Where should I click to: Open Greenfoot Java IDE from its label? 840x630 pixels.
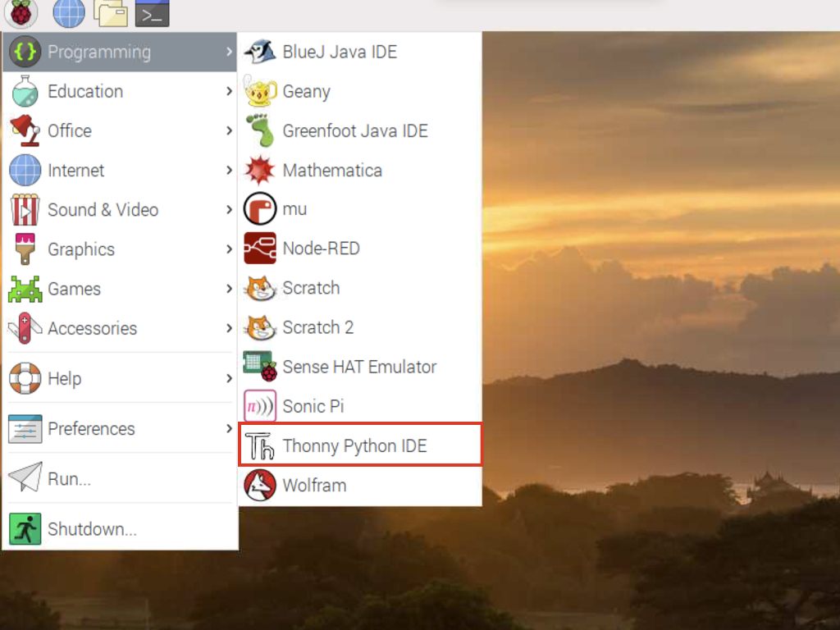[x=355, y=130]
